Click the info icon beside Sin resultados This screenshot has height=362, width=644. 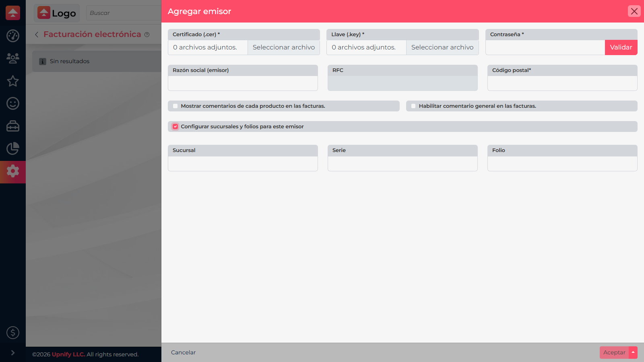tap(43, 62)
